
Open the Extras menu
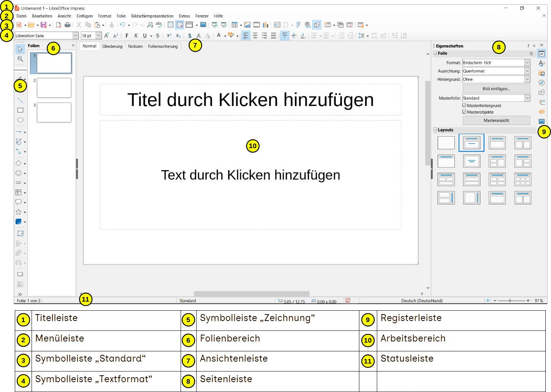tap(184, 16)
